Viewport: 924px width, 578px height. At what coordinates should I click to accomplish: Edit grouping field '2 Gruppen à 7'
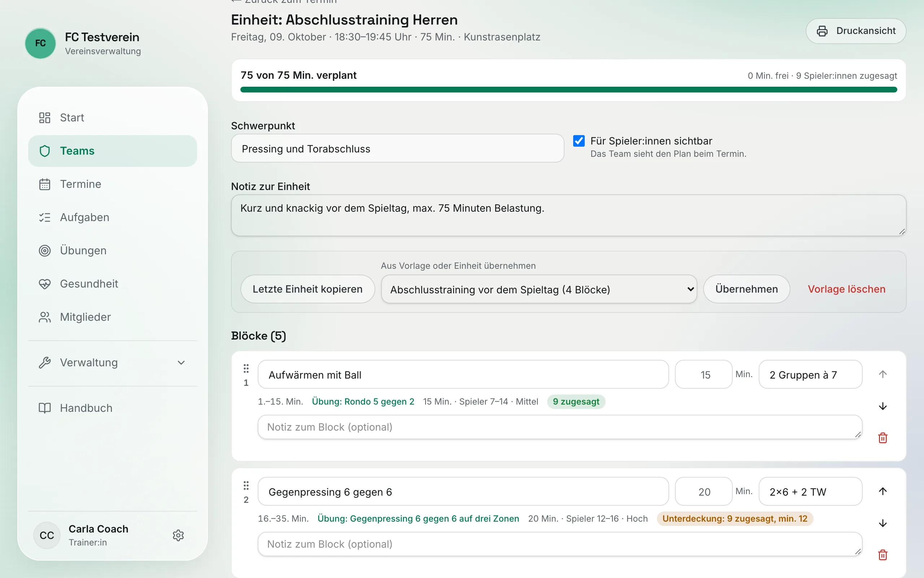(810, 374)
